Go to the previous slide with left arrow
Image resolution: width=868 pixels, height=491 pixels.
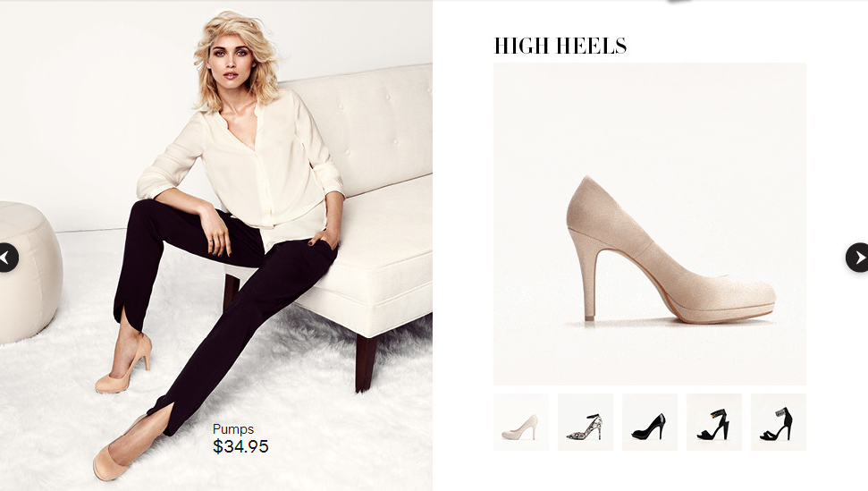(x=8, y=258)
